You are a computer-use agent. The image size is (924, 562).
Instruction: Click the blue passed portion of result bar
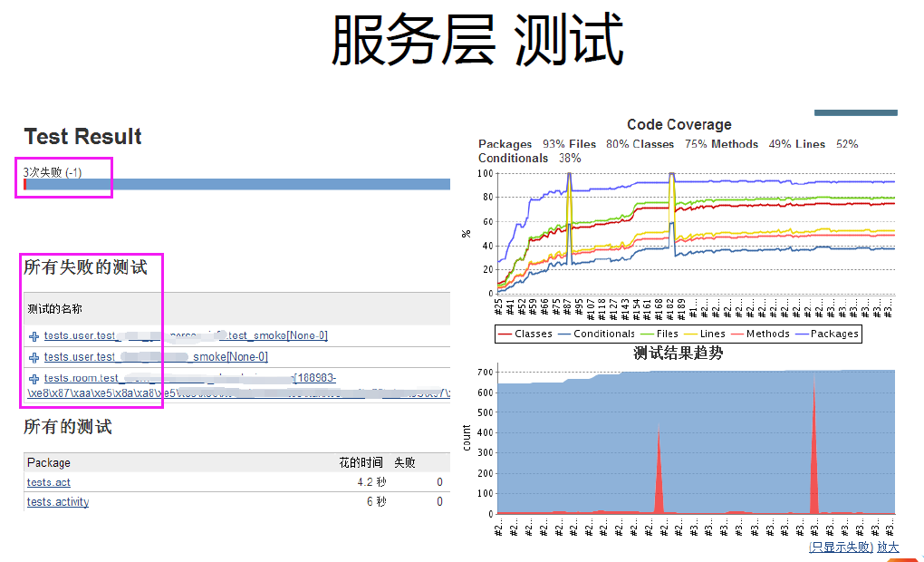click(238, 185)
